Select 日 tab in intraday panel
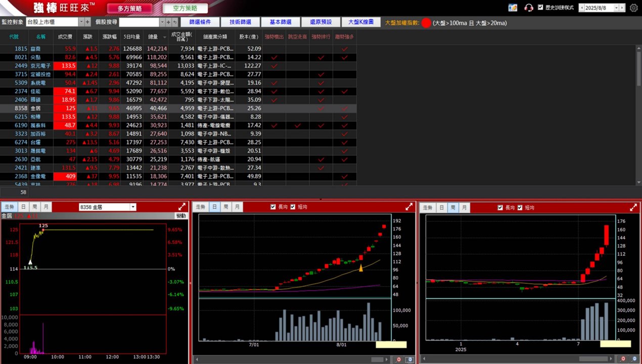Viewport: 642px width, 364px height. pos(23,207)
